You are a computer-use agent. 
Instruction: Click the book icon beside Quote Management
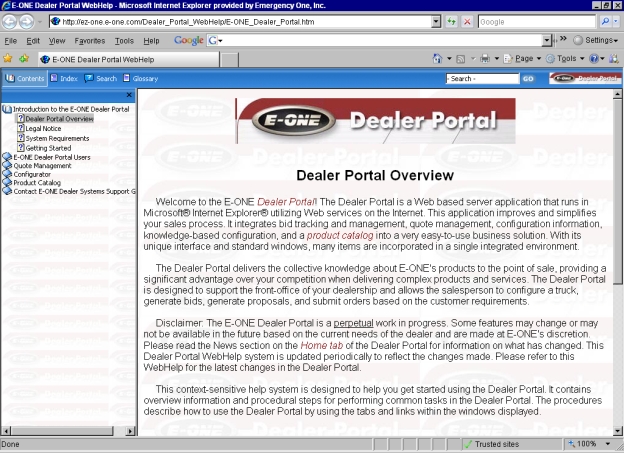(7, 166)
